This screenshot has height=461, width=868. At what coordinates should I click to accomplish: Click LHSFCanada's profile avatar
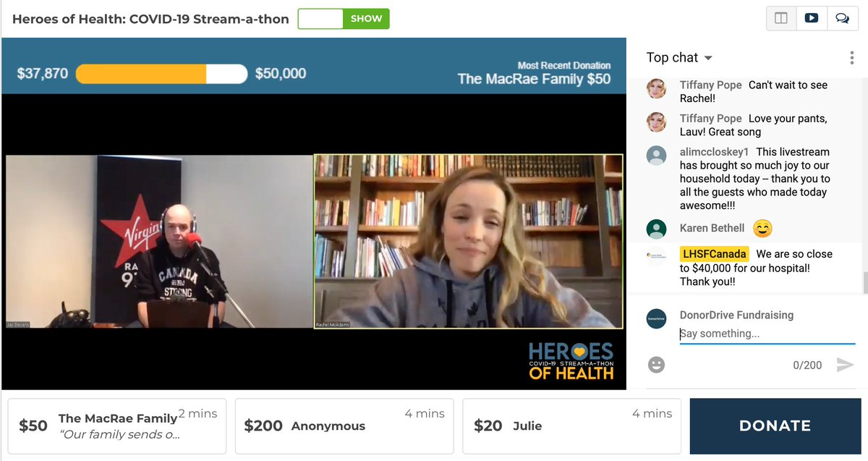point(656,256)
